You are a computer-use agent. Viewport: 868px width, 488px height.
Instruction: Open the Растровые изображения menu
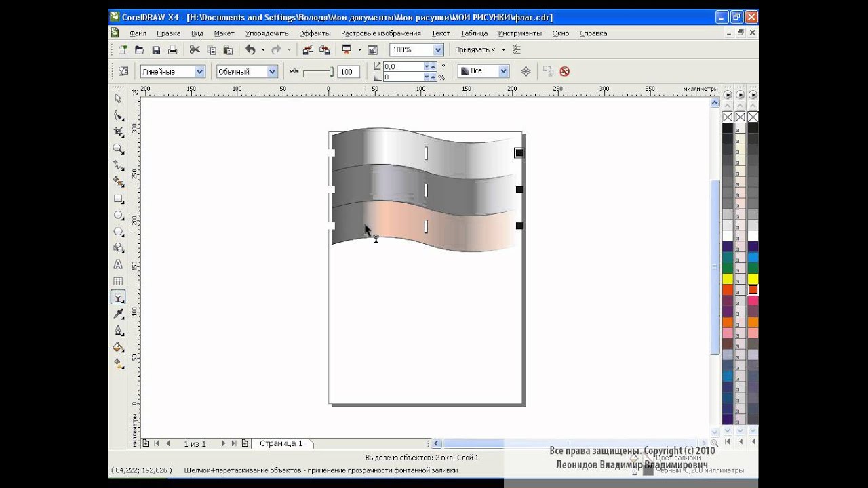pyautogui.click(x=380, y=33)
